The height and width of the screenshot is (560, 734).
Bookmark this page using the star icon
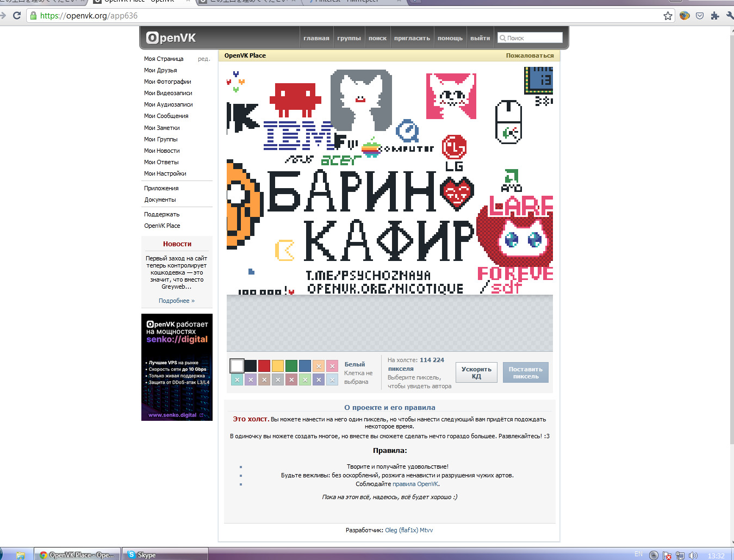pyautogui.click(x=668, y=16)
